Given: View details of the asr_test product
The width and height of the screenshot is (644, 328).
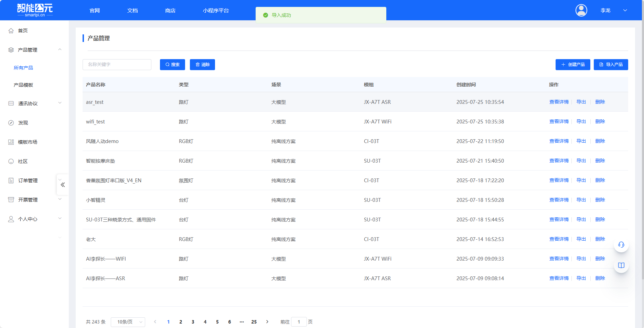Looking at the screenshot, I should tap(559, 102).
